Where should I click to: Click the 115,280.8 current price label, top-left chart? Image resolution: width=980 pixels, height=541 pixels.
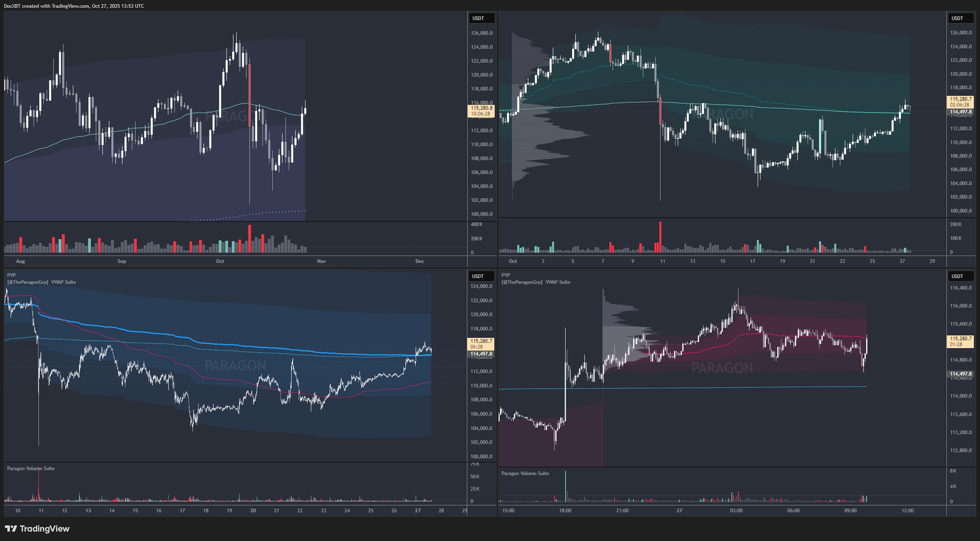click(x=481, y=108)
